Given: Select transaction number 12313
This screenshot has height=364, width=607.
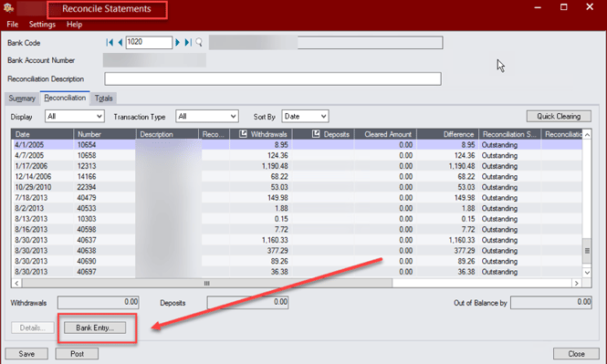Looking at the screenshot, I should (87, 166).
